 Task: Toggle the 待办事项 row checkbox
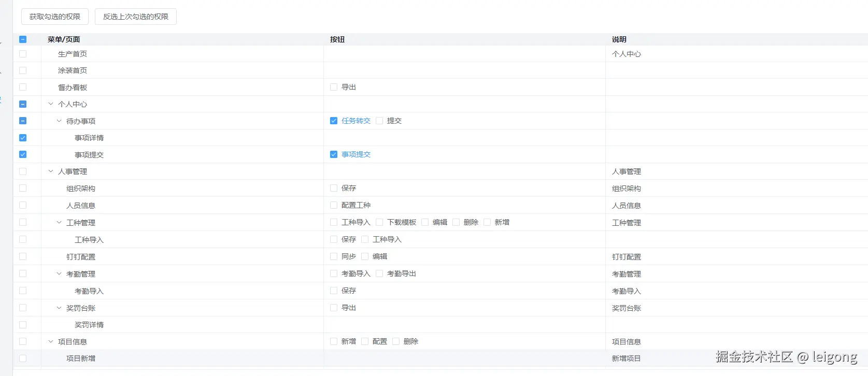(23, 121)
